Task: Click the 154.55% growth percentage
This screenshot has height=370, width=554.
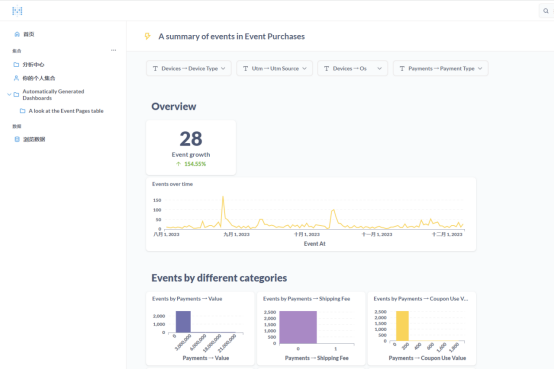Action: point(195,164)
